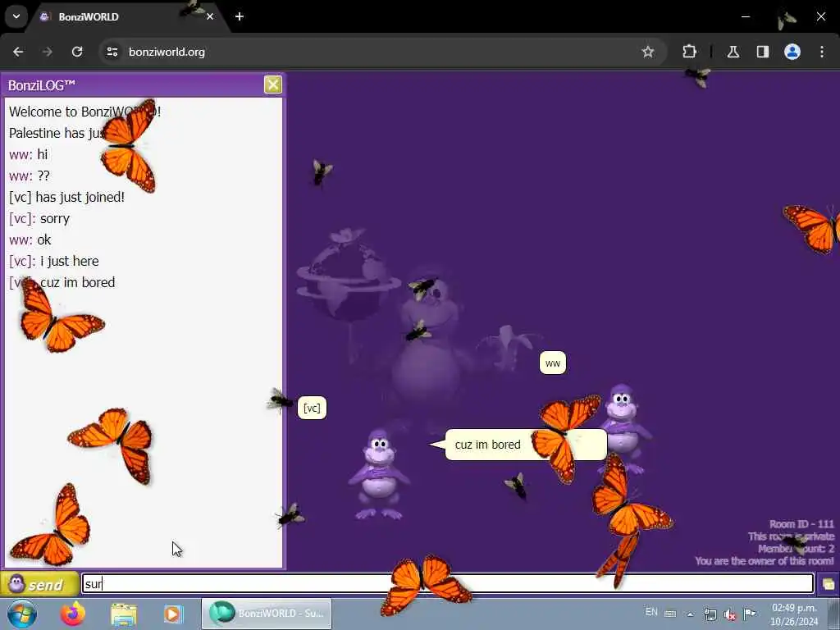Go back to the previous page
The width and height of the screenshot is (840, 630).
point(18,52)
